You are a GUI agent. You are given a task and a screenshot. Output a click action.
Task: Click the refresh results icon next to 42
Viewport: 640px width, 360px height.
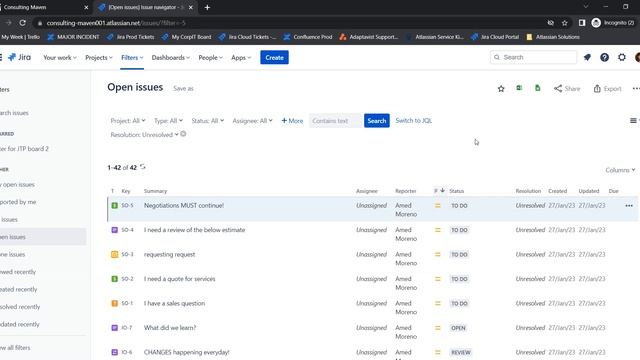click(142, 167)
